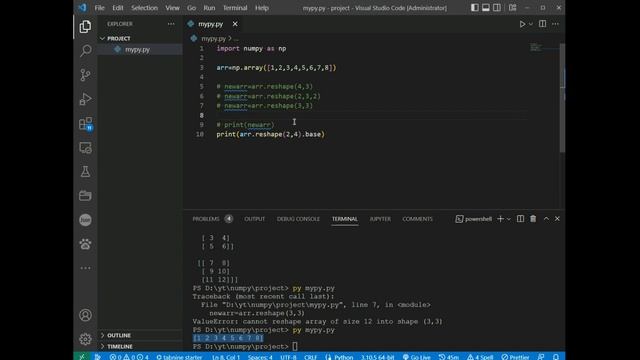Open the JSON extension view
This screenshot has width=640, height=360.
coord(85,220)
